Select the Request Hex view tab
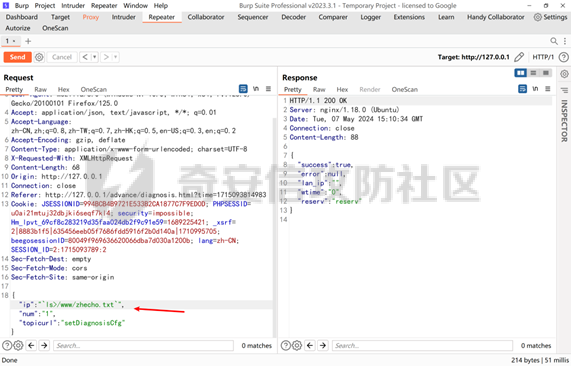Screen dimensions: 571x366 click(x=63, y=90)
